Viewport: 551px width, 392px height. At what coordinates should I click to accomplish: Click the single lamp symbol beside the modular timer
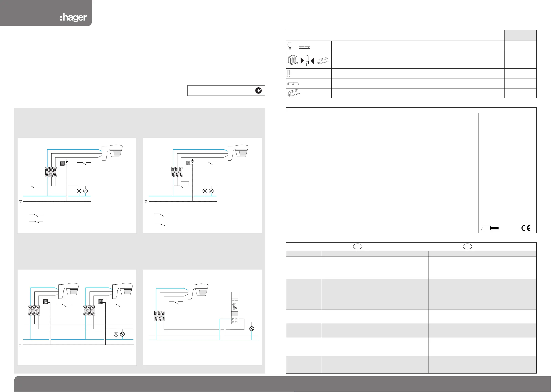252,329
